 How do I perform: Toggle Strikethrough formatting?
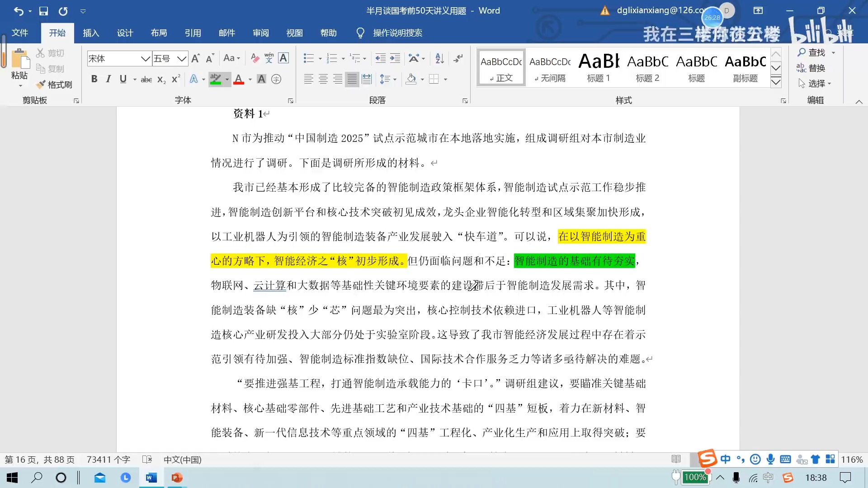(146, 80)
